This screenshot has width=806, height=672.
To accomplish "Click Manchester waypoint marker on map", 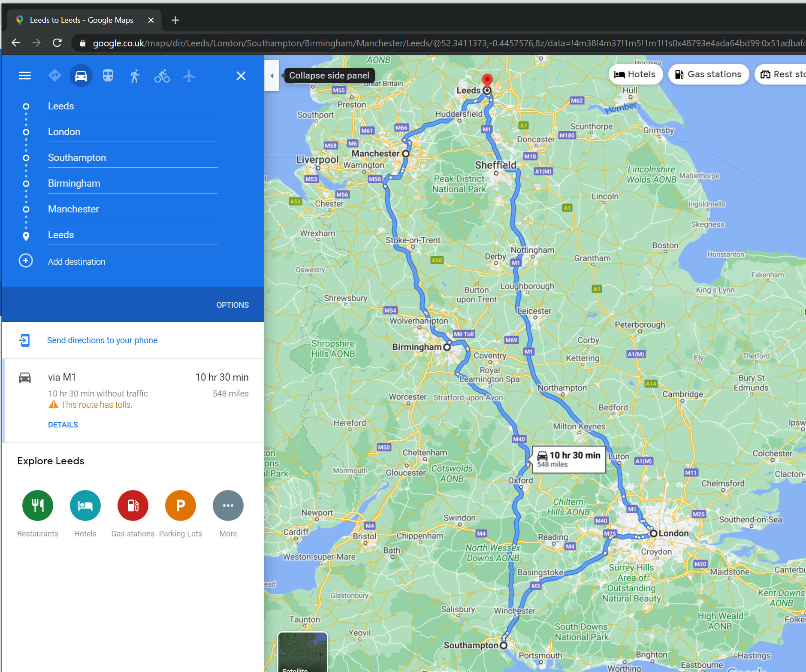I will (406, 153).
